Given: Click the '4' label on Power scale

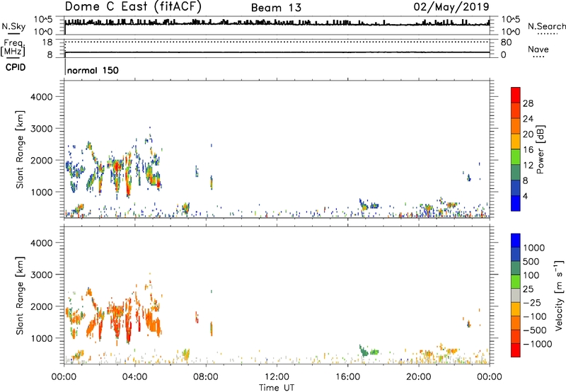Looking at the screenshot, I should pyautogui.click(x=526, y=197).
